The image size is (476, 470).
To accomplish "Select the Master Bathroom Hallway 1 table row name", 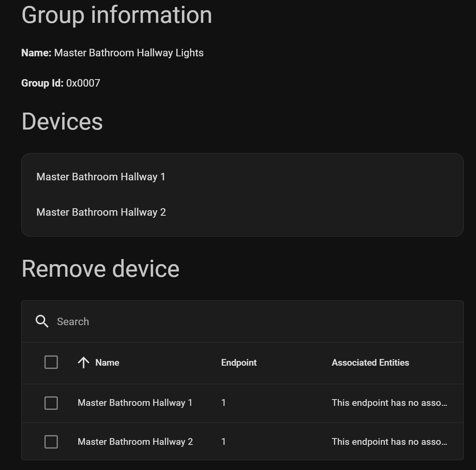I will 135,403.
